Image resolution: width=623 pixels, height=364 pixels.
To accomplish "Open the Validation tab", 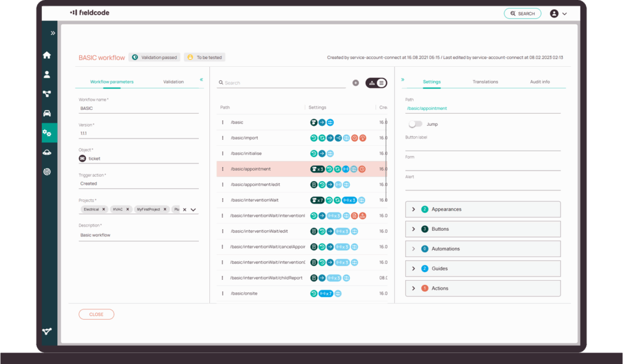I will point(173,81).
